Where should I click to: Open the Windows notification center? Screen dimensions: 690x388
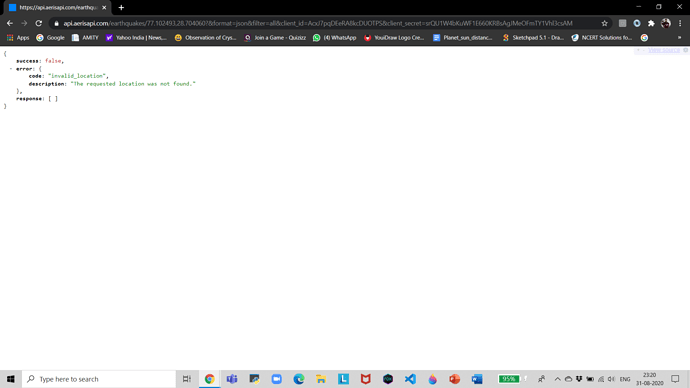tap(675, 379)
